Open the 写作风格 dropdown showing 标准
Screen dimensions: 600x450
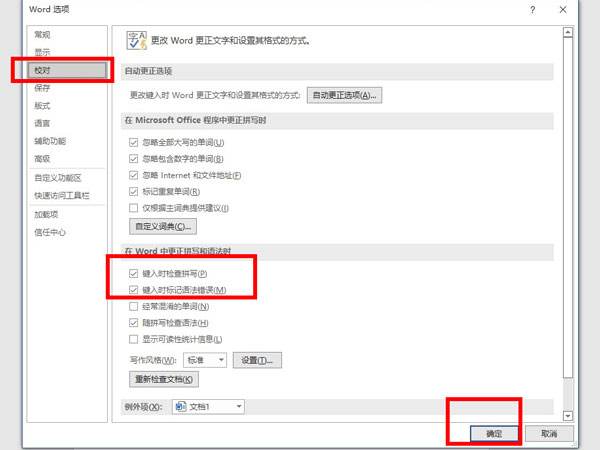pos(205,360)
